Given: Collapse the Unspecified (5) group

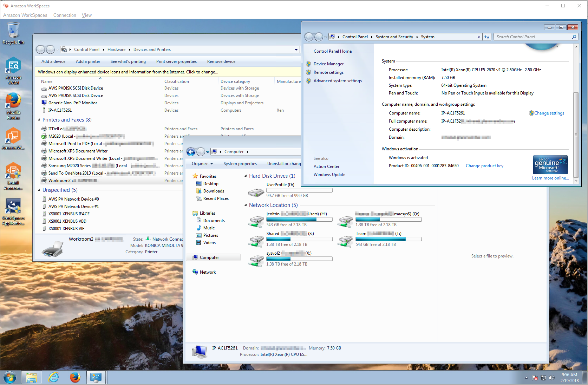Looking at the screenshot, I should (x=39, y=190).
